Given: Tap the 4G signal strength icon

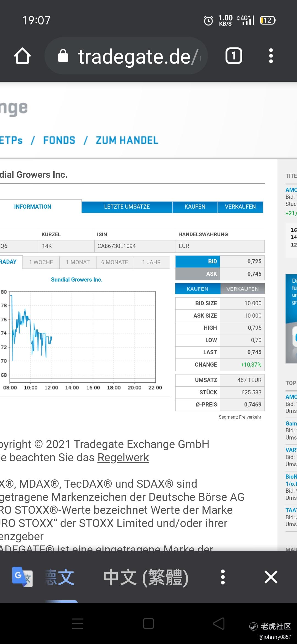Looking at the screenshot, I should pyautogui.click(x=246, y=20).
